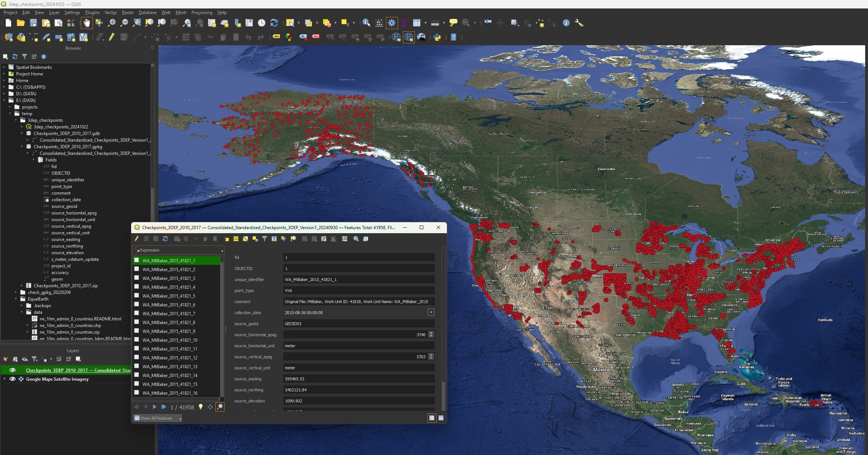Switch attribute table to table view

point(441,418)
